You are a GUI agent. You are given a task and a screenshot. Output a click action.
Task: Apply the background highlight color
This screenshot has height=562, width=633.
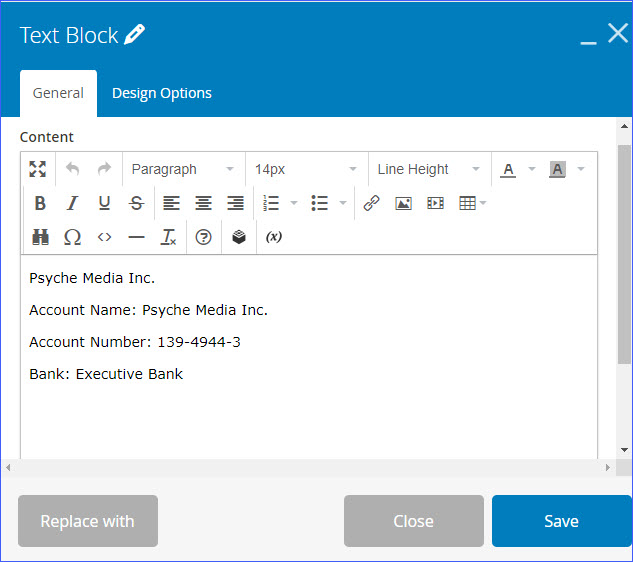[557, 169]
